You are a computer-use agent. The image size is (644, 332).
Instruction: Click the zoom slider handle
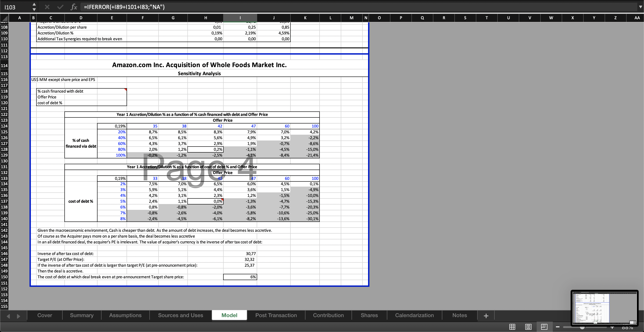click(582, 328)
